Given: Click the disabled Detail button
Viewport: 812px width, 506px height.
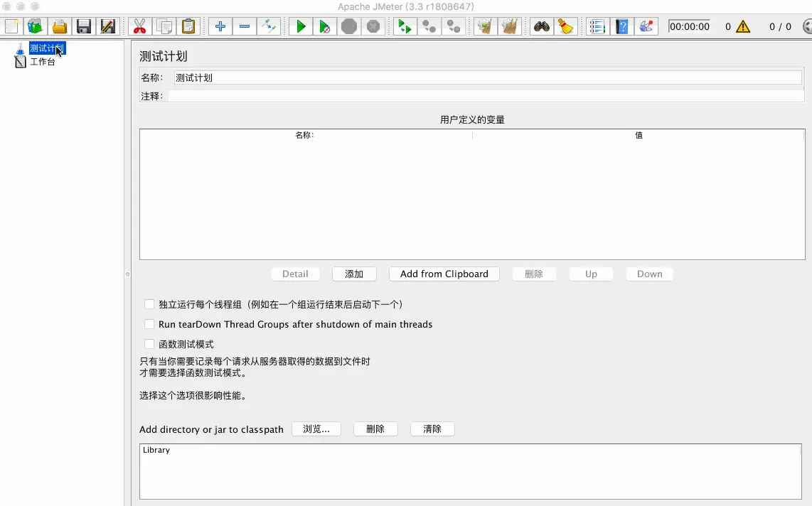Looking at the screenshot, I should [x=295, y=274].
